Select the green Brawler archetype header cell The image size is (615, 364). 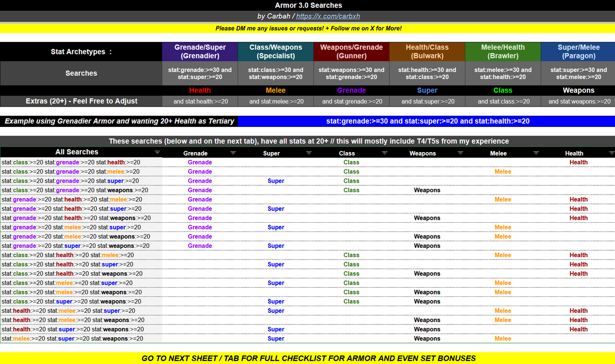(x=503, y=51)
